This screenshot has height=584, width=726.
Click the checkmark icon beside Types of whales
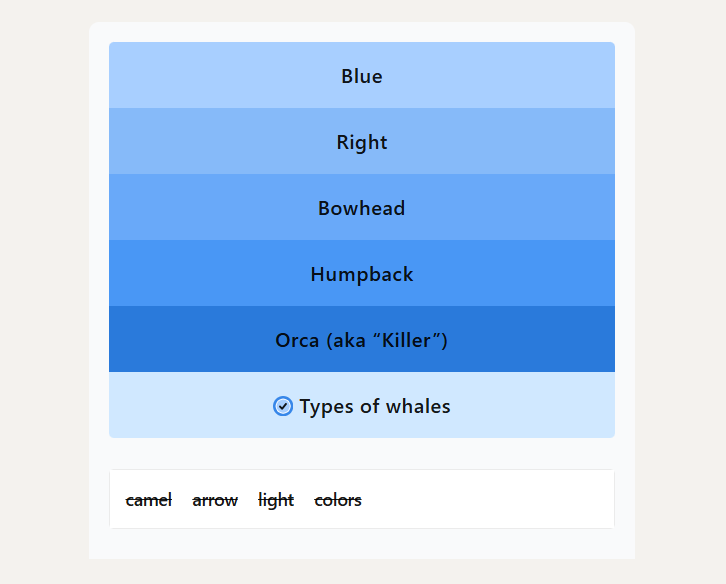pos(282,406)
